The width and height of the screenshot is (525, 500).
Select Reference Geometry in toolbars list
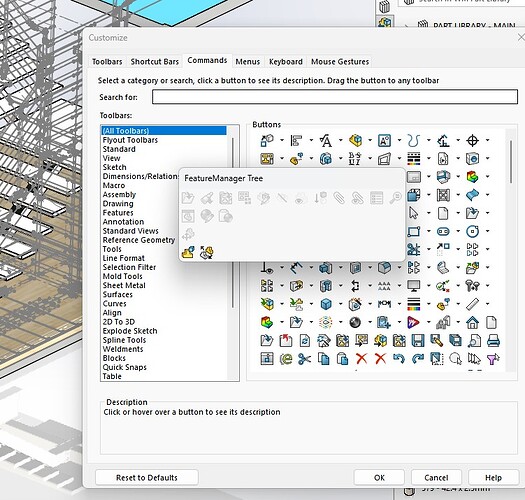139,240
